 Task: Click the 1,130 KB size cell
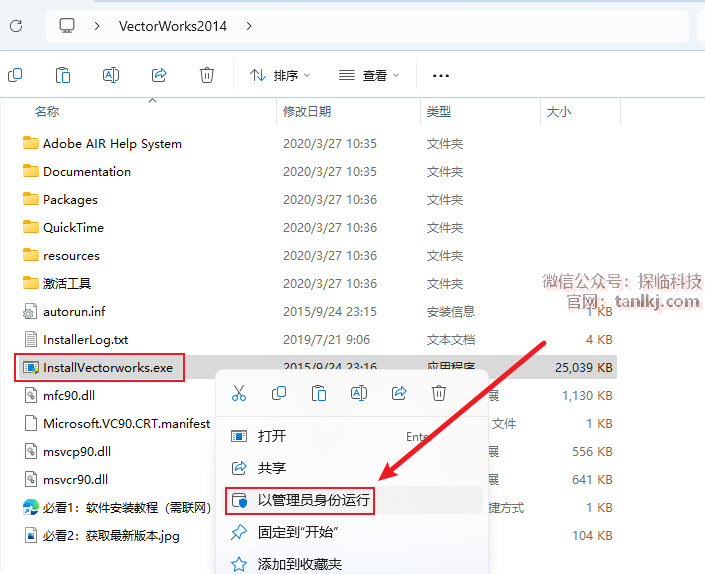tap(587, 396)
